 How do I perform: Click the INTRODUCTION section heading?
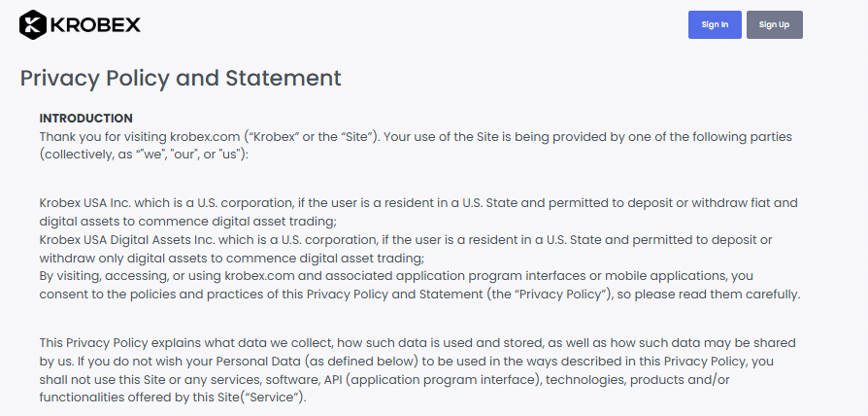pyautogui.click(x=85, y=118)
